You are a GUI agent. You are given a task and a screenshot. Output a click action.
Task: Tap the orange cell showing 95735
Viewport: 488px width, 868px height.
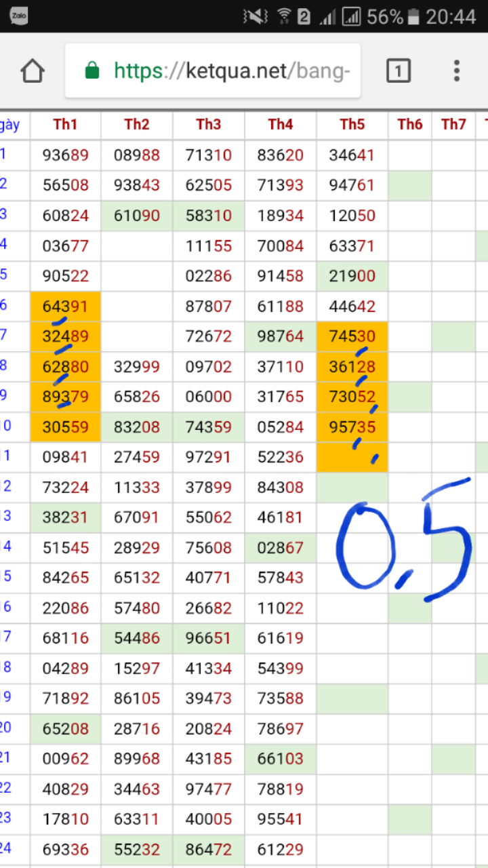coord(352,427)
